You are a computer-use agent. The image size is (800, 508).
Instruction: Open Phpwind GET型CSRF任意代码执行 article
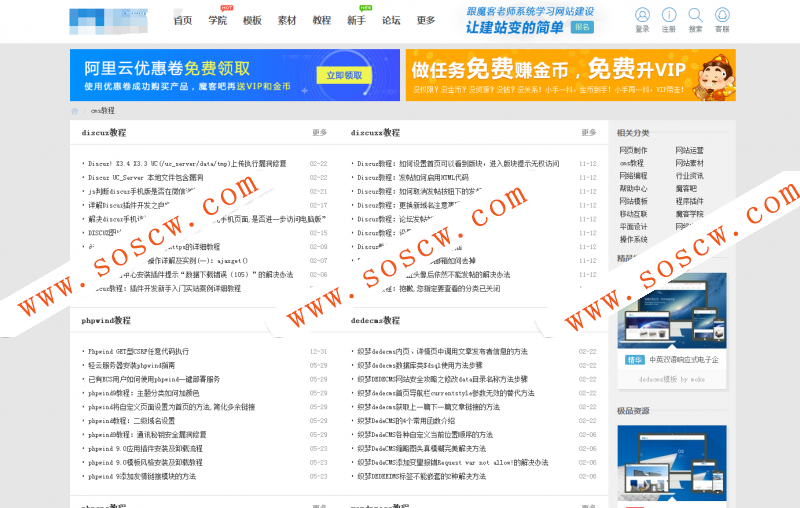138,351
